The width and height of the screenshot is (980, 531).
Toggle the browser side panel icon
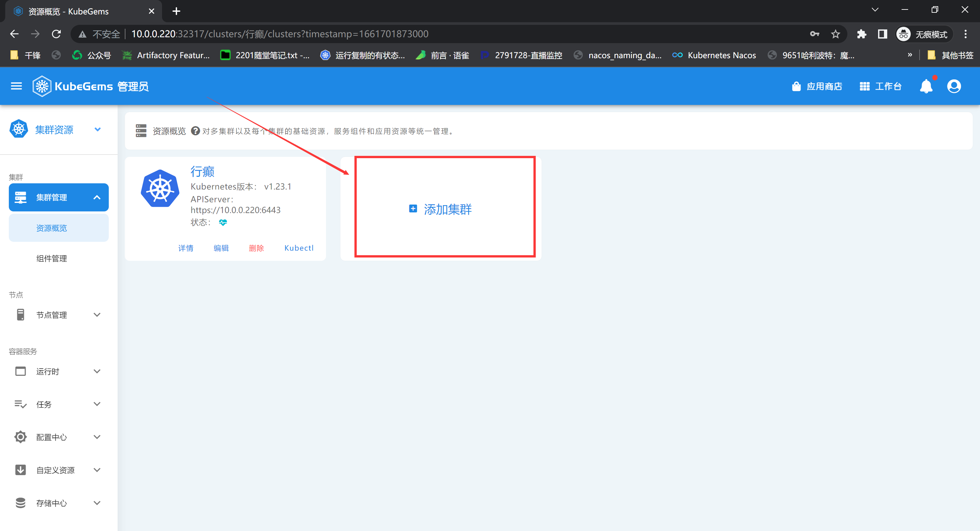pos(883,34)
